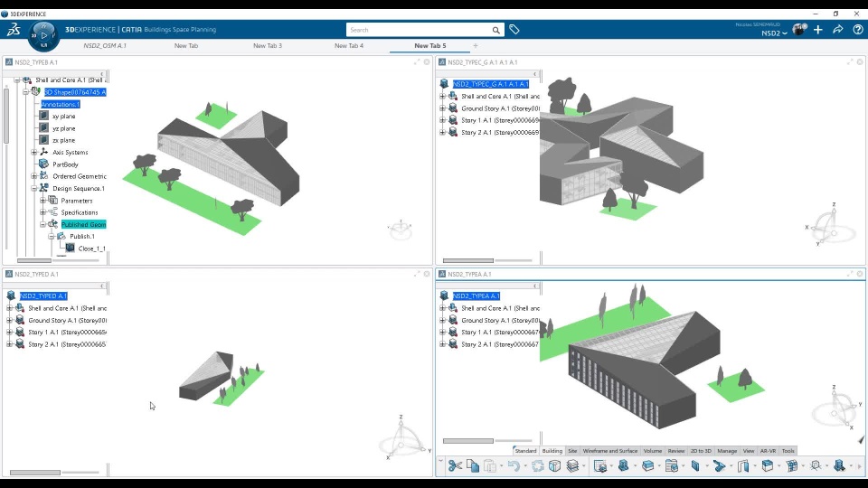Click the PartBody icon in tree

43,164
